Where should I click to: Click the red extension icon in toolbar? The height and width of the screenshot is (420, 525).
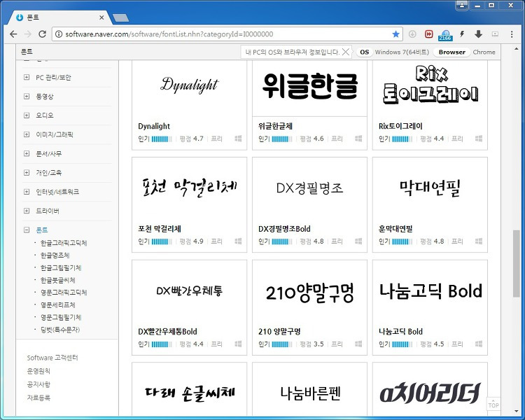pyautogui.click(x=428, y=34)
